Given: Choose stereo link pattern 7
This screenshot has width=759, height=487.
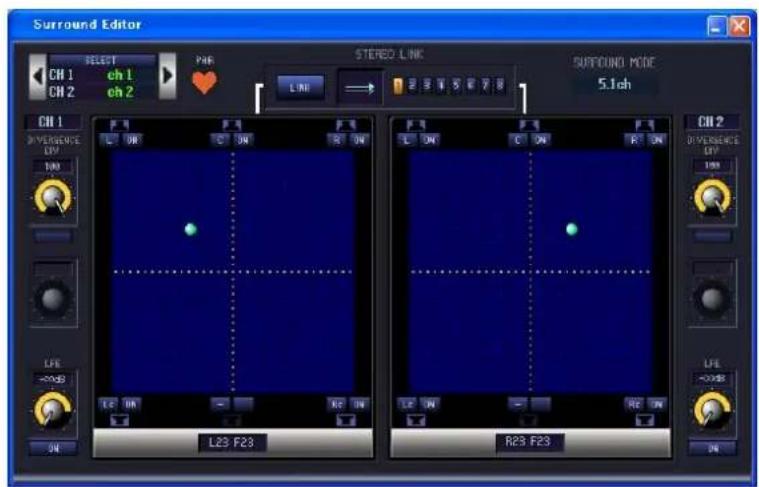Looking at the screenshot, I should click(485, 85).
